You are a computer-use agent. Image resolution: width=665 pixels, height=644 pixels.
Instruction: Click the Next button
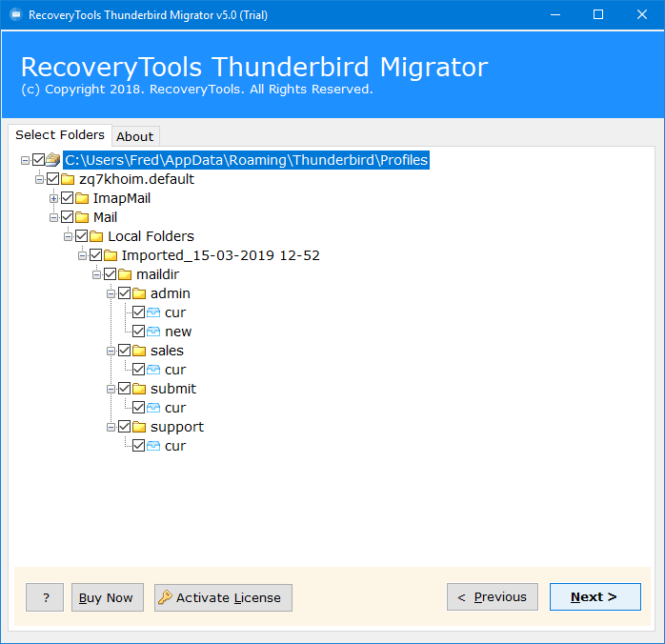tap(595, 597)
